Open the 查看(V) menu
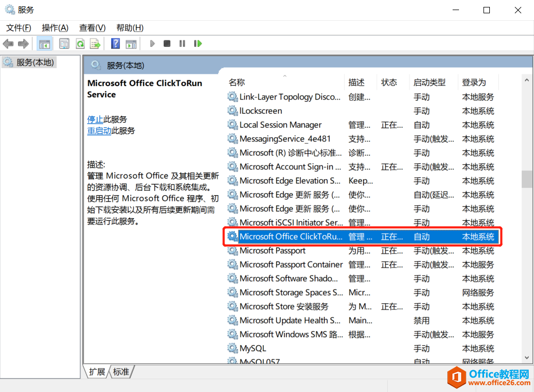 click(x=93, y=28)
